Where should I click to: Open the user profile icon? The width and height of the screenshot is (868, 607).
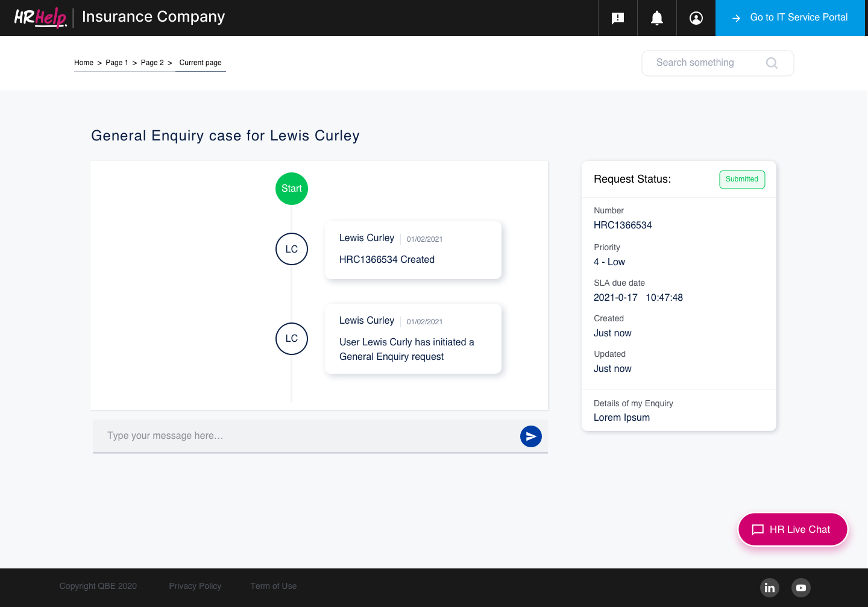click(x=696, y=18)
